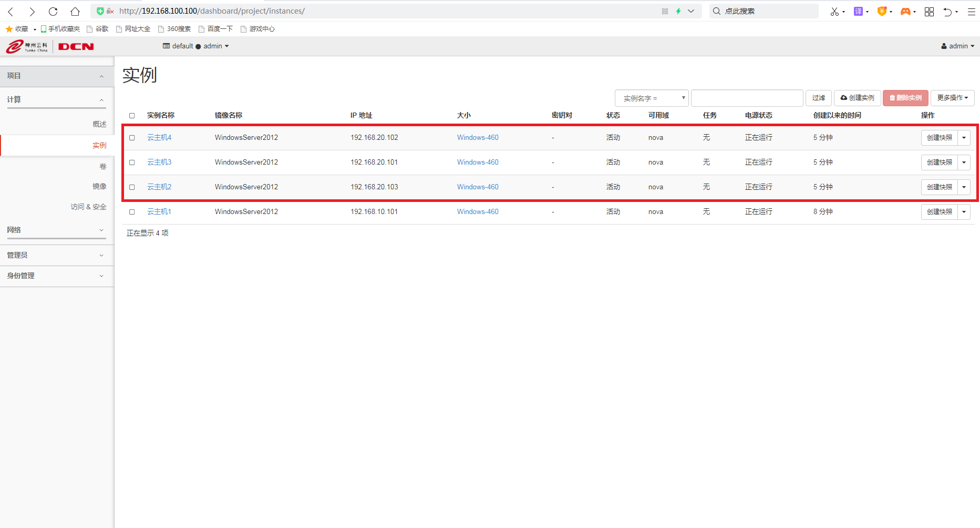Open the 实例名字 filter dropdown
Image resolution: width=980 pixels, height=528 pixels.
(652, 98)
